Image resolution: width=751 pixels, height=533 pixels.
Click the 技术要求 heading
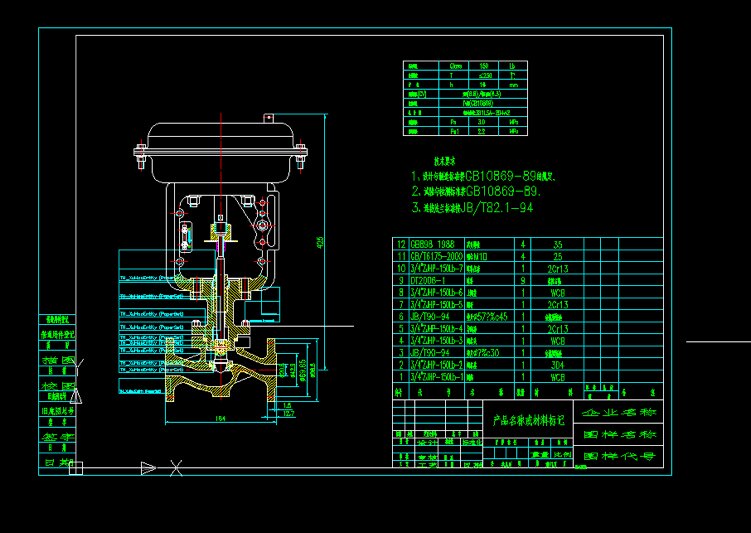pyautogui.click(x=445, y=161)
